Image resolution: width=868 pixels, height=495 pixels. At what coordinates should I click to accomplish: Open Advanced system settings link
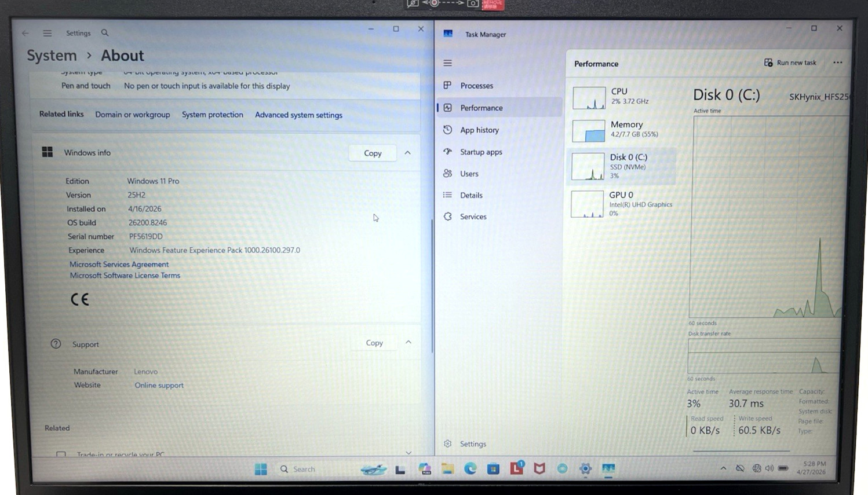298,115
